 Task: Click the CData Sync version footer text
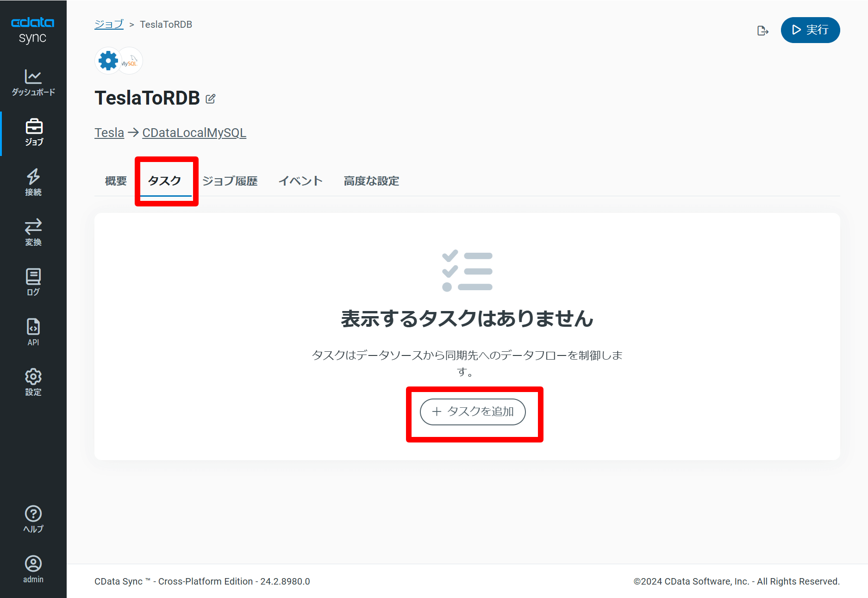202,581
